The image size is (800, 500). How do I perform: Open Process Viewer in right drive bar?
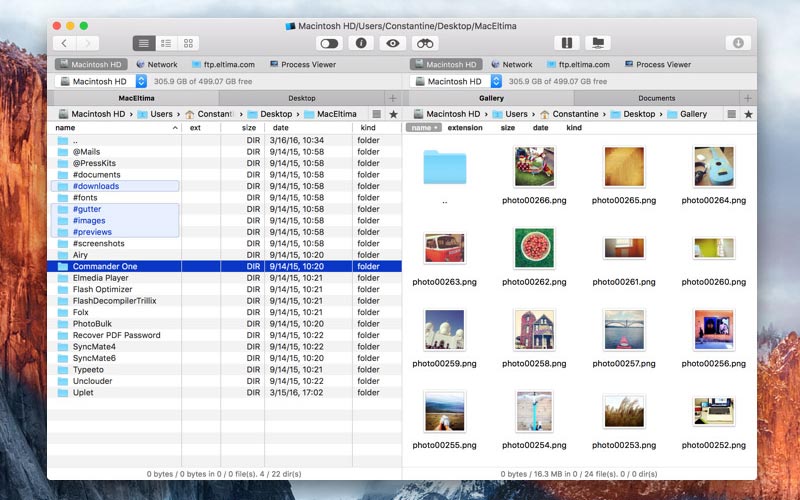pyautogui.click(x=658, y=64)
